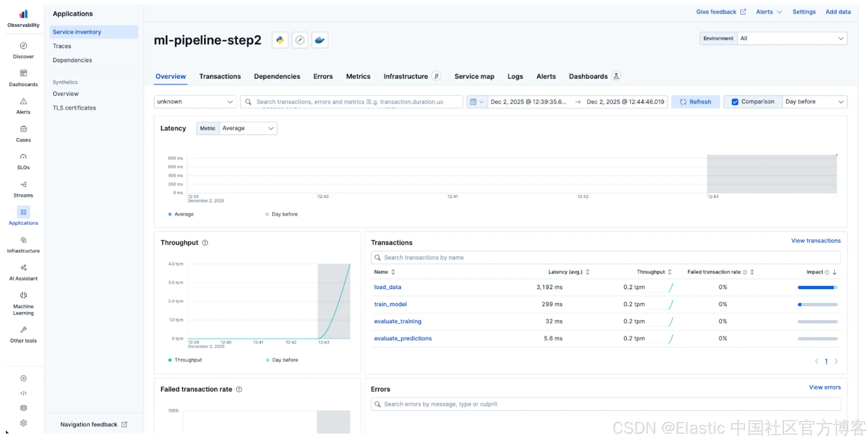Image resolution: width=868 pixels, height=442 pixels.
Task: Click the Docker container icon
Action: tap(320, 40)
